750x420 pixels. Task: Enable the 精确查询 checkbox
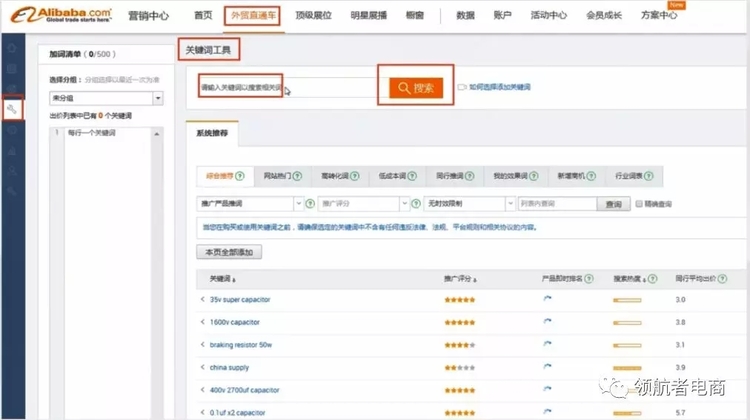pos(640,204)
